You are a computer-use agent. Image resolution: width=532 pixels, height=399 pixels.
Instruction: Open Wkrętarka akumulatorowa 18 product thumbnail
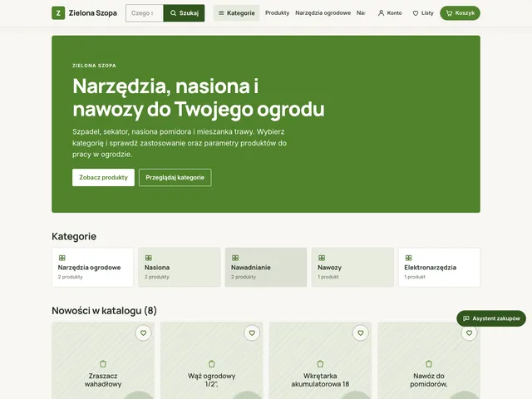click(320, 361)
